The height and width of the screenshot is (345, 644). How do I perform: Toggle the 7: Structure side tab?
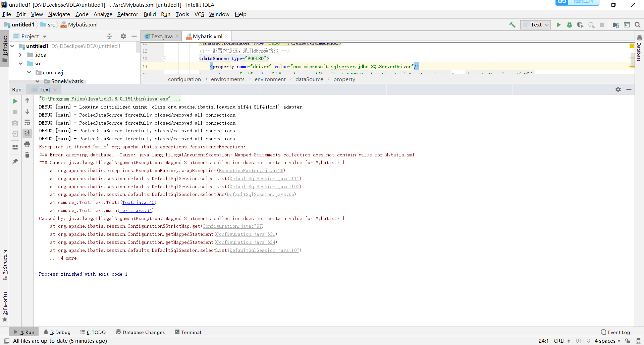[5, 265]
